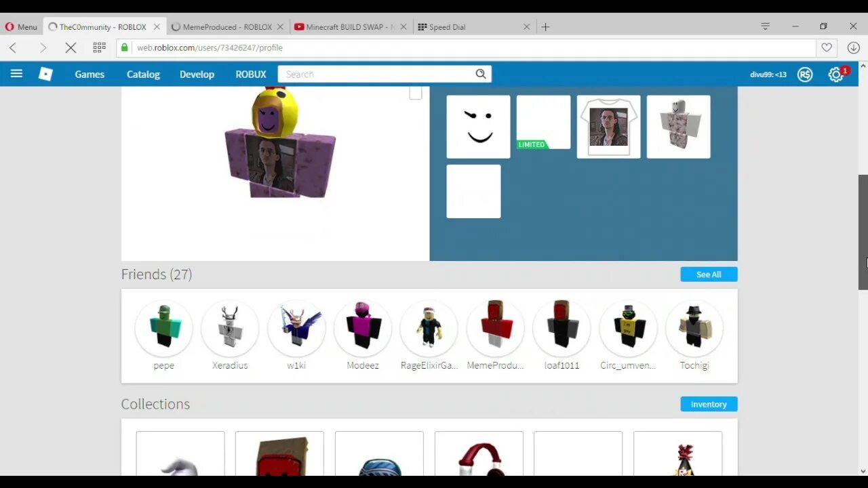This screenshot has height=488, width=868.
Task: Click the scrollbar up arrow
Action: (x=863, y=66)
